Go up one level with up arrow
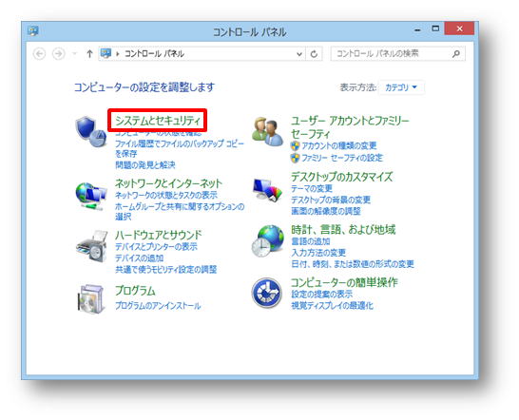 click(89, 53)
